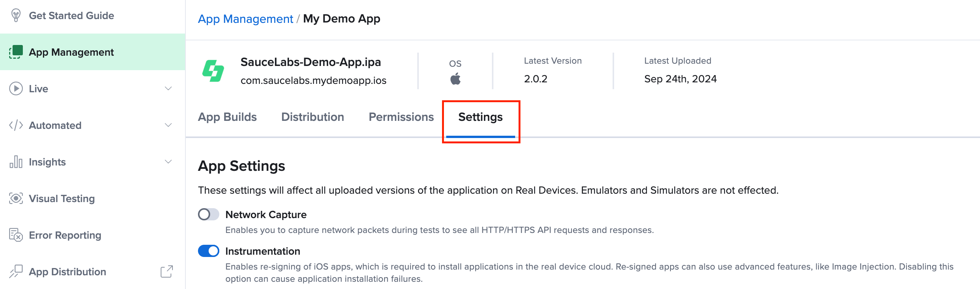Enable the Network Capture toggle
The height and width of the screenshot is (289, 980).
(208, 214)
